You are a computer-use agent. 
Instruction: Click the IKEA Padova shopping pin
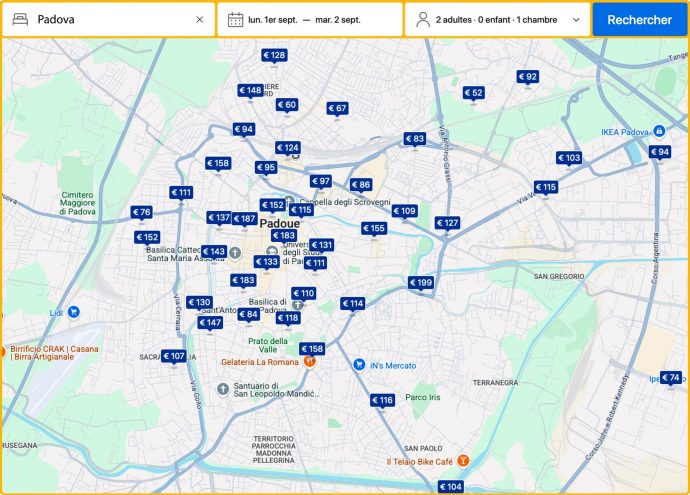tap(659, 131)
